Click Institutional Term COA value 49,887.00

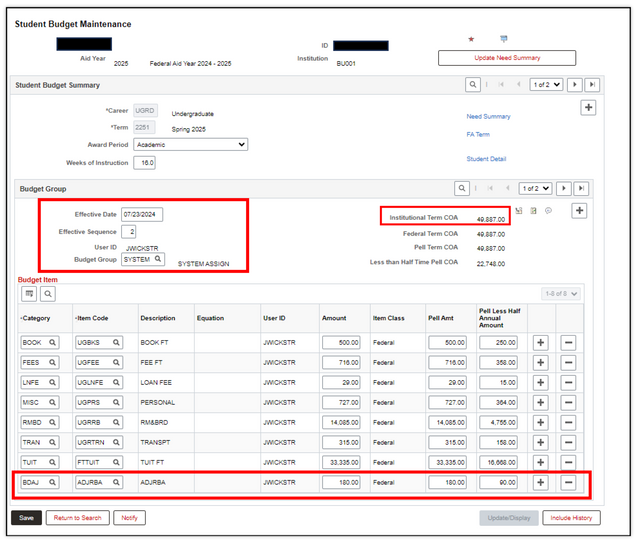[491, 219]
